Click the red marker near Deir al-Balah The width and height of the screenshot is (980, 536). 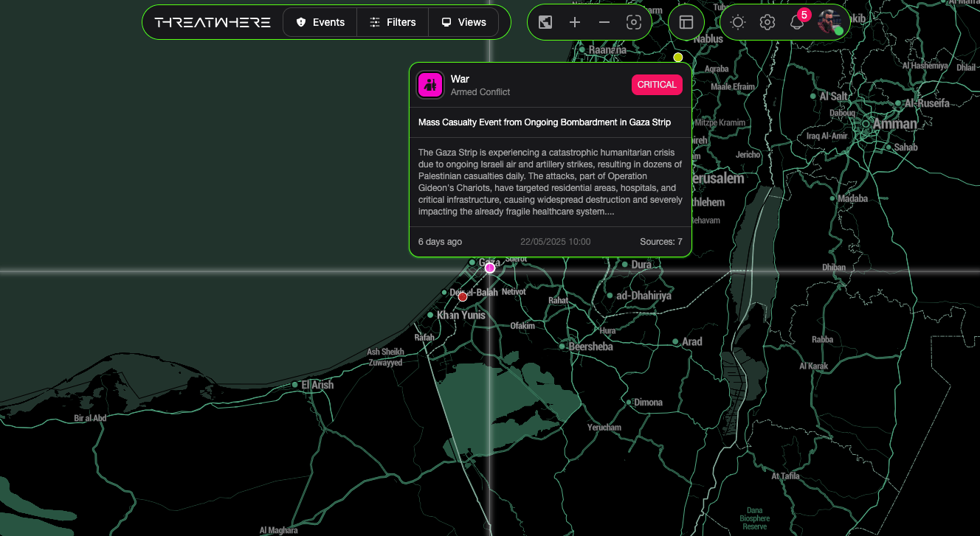click(463, 296)
